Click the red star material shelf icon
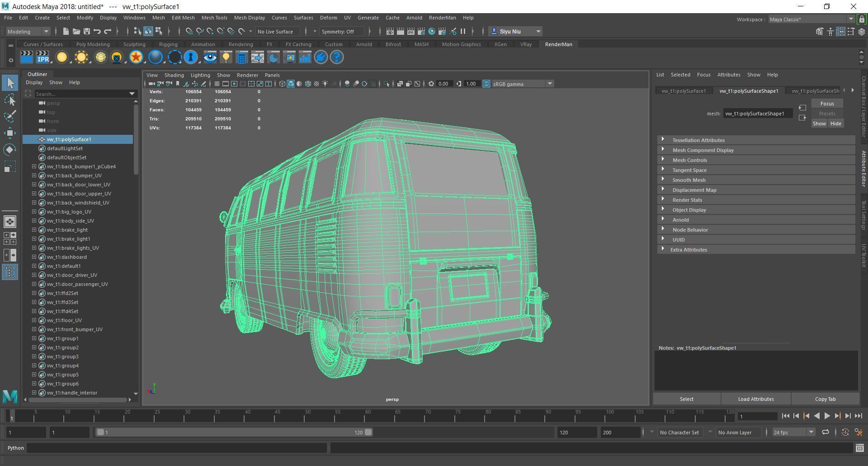 pyautogui.click(x=136, y=57)
